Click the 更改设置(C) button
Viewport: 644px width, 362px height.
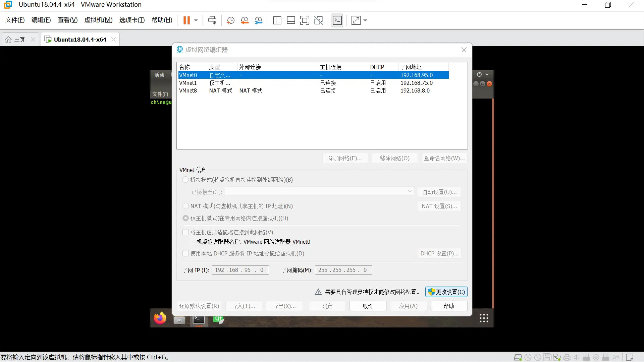(x=446, y=292)
